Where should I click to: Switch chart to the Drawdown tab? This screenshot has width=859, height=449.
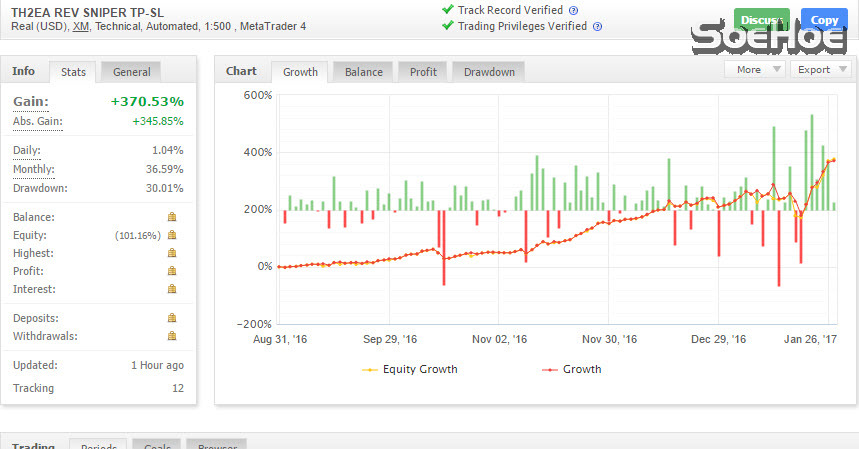489,72
